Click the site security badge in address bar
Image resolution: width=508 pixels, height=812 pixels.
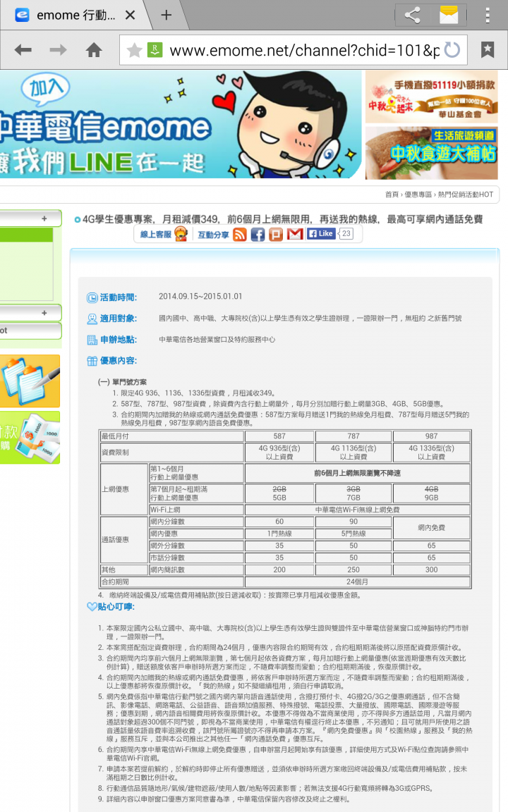pos(155,50)
